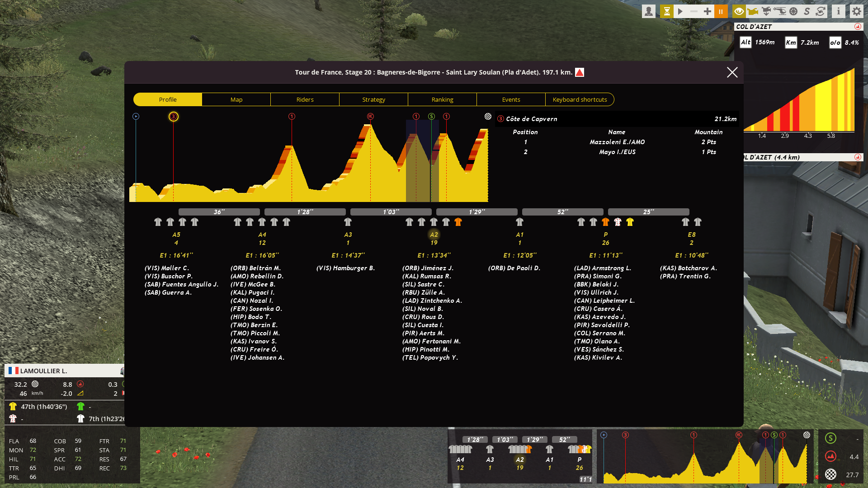Click the orange jersey in group A2

pos(458,222)
